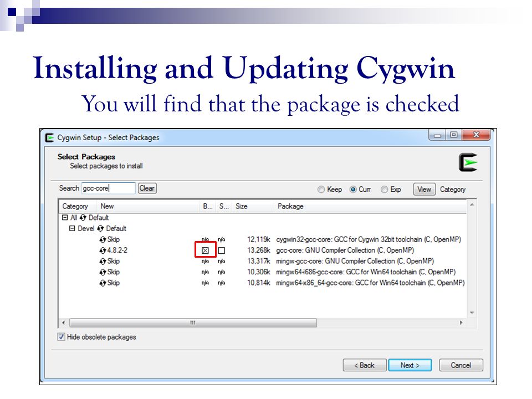Viewport: 532px width, 399px height.
Task: Select the Keep radio button
Action: coord(321,190)
